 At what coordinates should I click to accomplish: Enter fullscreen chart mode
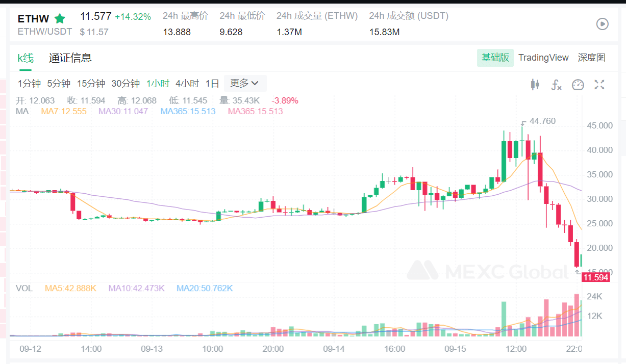599,85
